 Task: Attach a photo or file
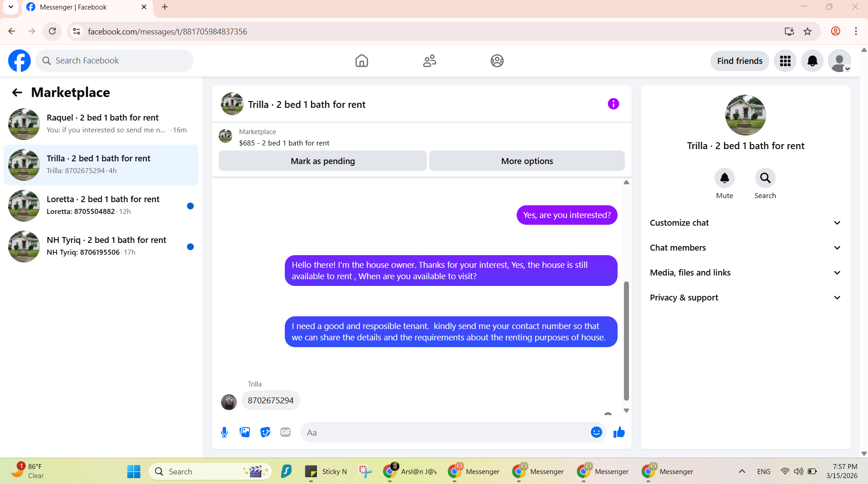(245, 432)
